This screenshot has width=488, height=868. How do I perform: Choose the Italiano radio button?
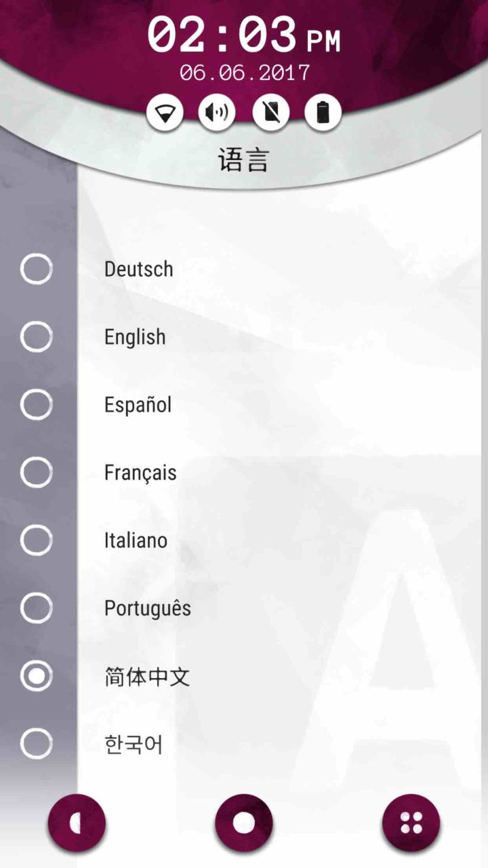click(x=37, y=540)
